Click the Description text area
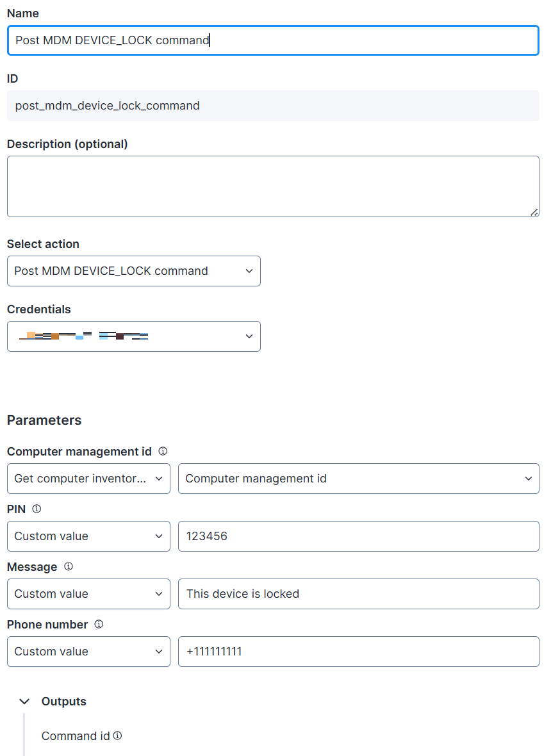551x756 pixels. pos(273,186)
